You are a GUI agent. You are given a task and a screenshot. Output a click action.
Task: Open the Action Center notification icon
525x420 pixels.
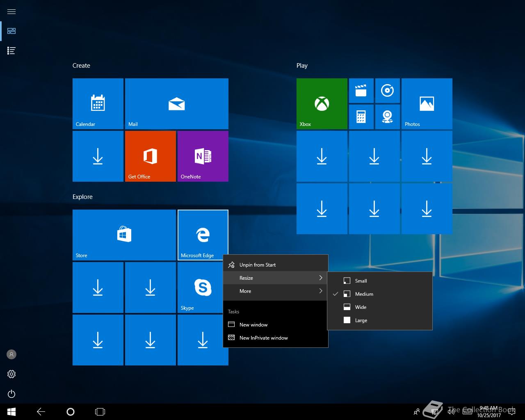(x=511, y=412)
